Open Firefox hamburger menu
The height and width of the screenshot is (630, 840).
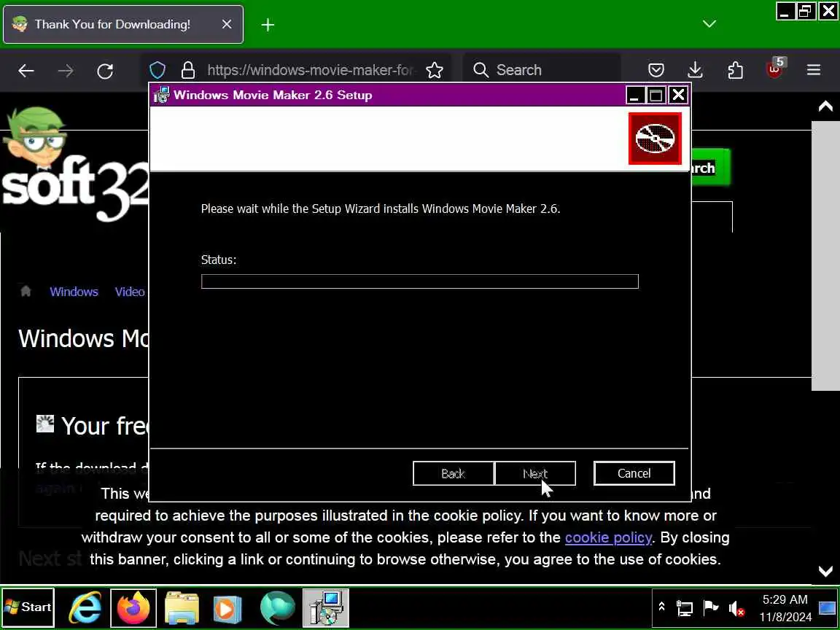click(x=814, y=70)
